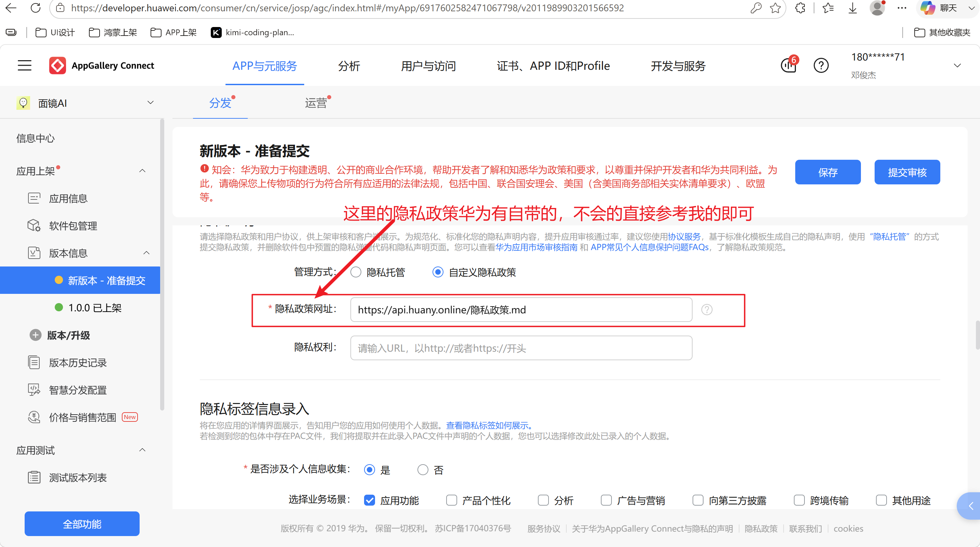This screenshot has height=547, width=980.
Task: Open the browser downloads icon
Action: (x=853, y=8)
